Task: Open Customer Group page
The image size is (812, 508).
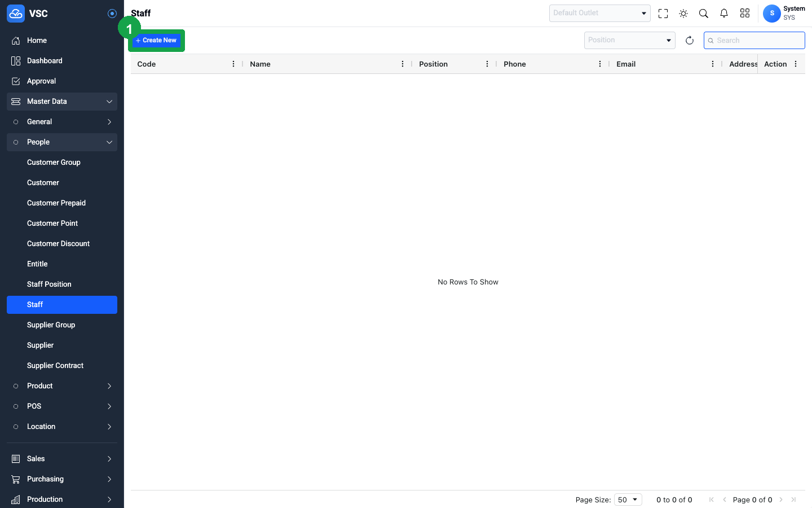Action: (62, 163)
